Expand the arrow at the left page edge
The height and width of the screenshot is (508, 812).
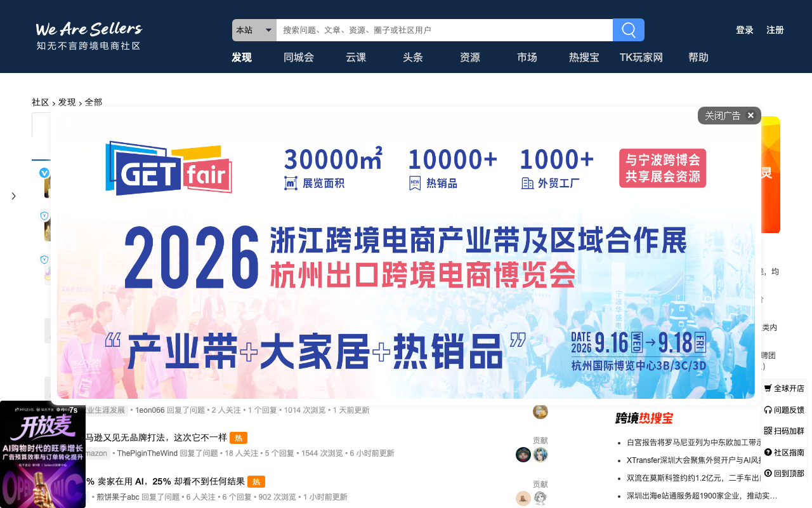click(13, 196)
